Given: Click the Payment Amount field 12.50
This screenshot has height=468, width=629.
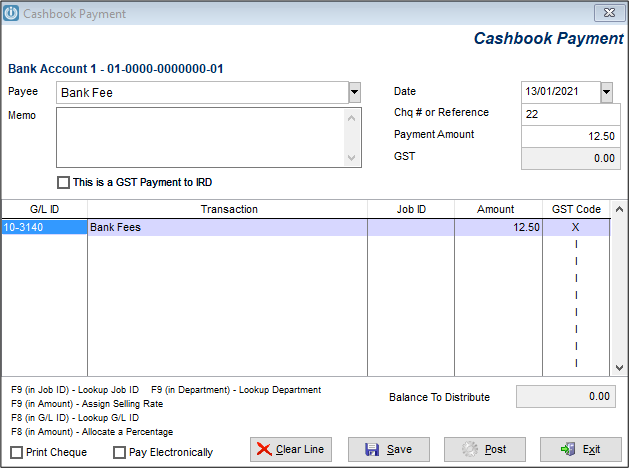Looking at the screenshot, I should point(571,136).
